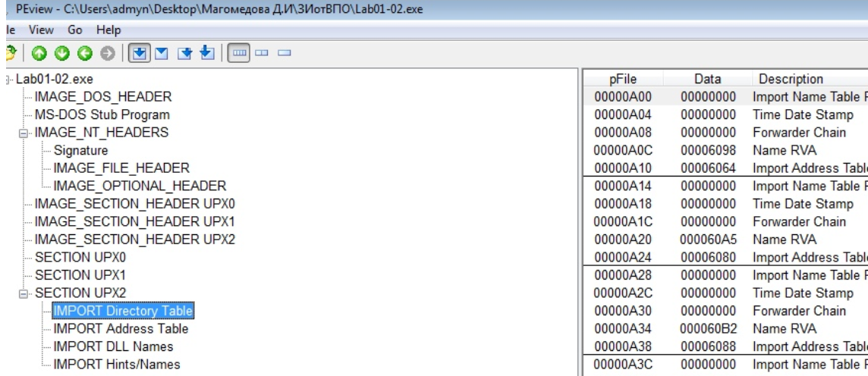Screen dimensions: 868x376
Task: Click the green back arrow toolbar button
Action: click(85, 53)
